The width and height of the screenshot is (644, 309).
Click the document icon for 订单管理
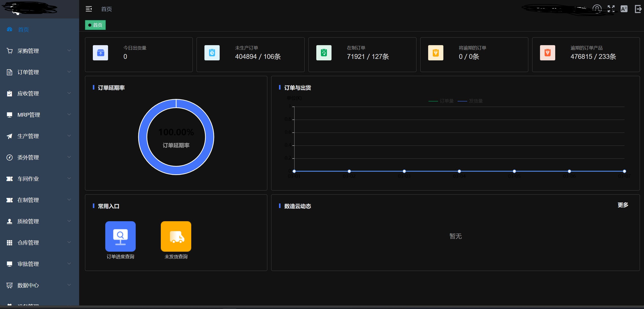[9, 72]
